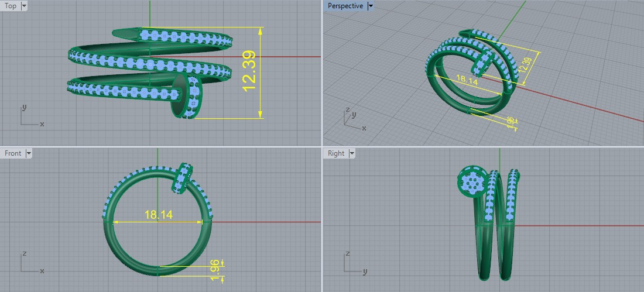644x292 pixels.
Task: Open the Top viewport dropdown arrow
Action: (24, 6)
